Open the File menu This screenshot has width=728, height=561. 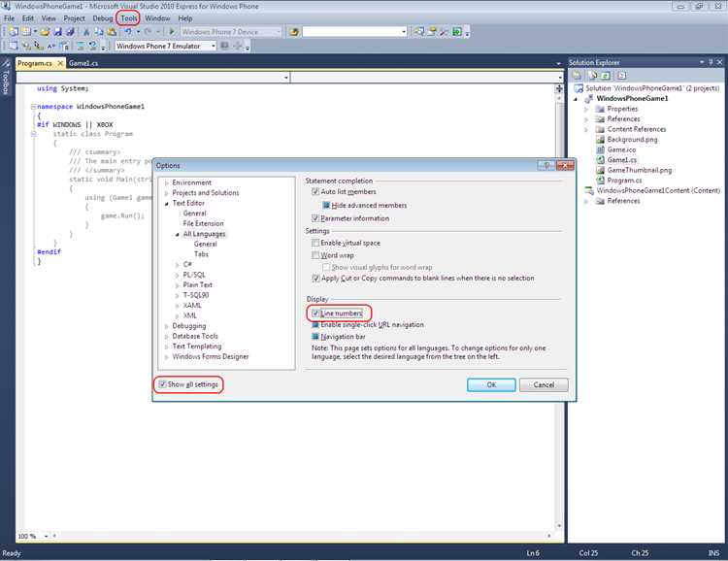click(10, 18)
